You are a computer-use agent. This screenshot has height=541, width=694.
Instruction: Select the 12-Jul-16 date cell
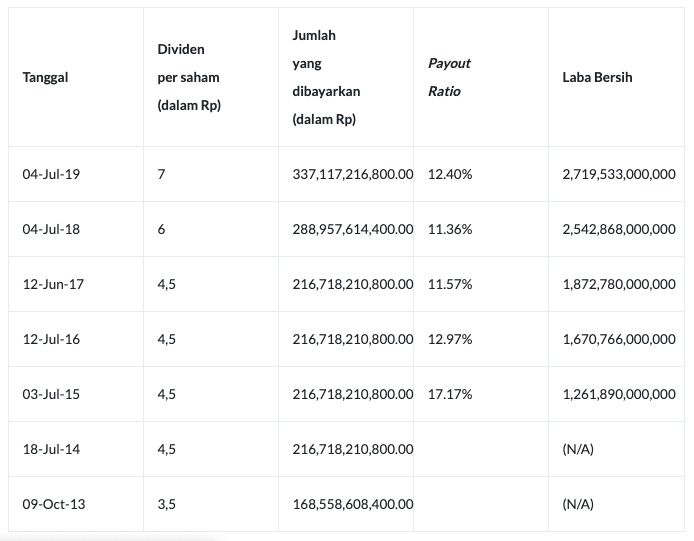[x=51, y=339]
